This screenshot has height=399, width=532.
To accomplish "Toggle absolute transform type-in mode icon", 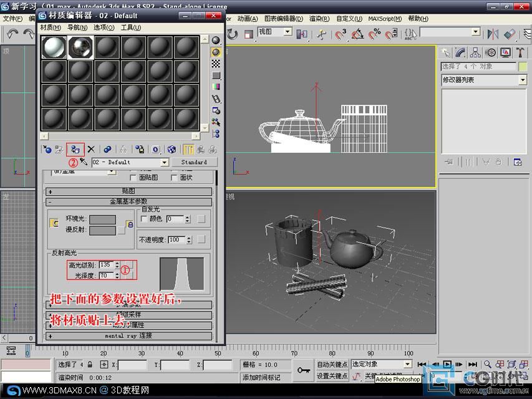I will click(x=104, y=364).
